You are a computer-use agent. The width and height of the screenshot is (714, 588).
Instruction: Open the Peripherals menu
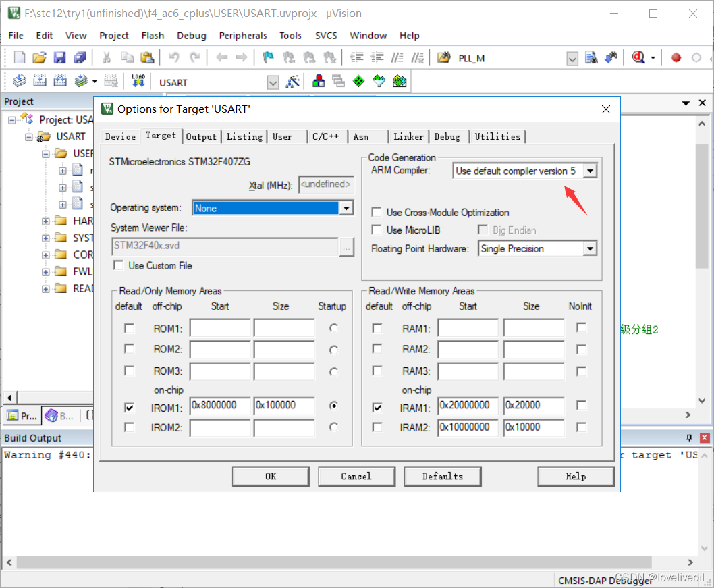click(x=243, y=36)
